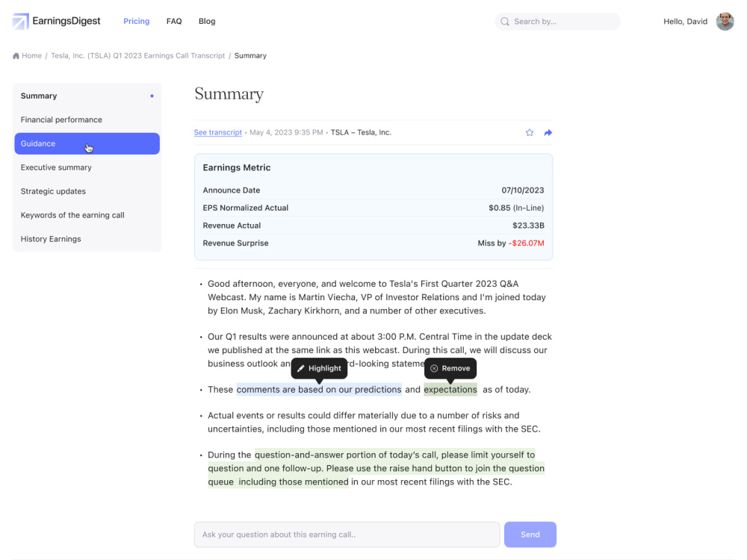
Task: Click the Revenue Surprise -$26.07M value
Action: (527, 243)
